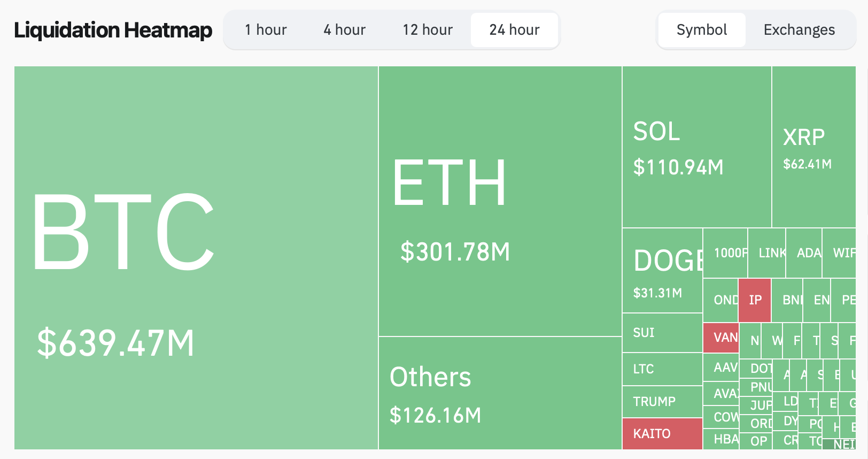Click the LINK tile

point(767,253)
